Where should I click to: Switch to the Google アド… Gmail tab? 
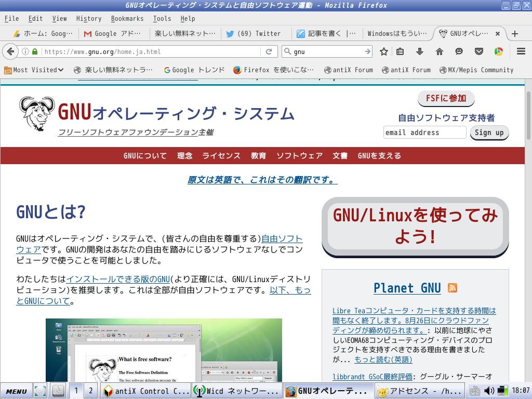pos(114,34)
